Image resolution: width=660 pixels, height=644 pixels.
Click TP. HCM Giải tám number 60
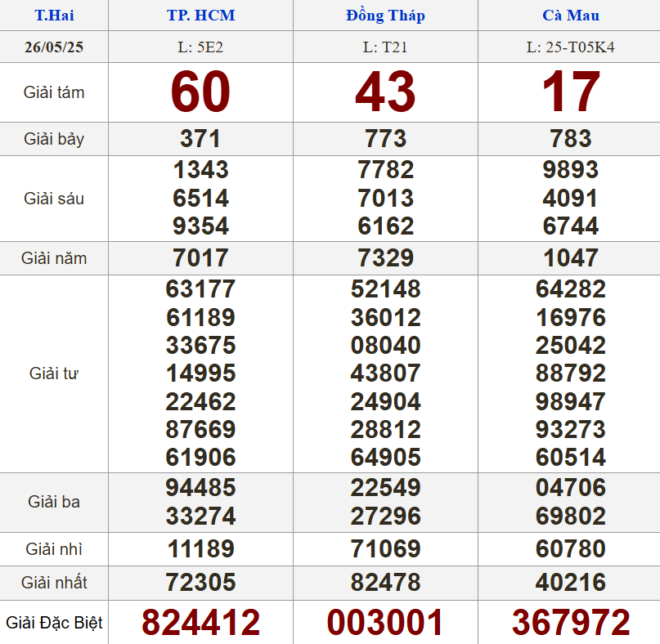[200, 92]
